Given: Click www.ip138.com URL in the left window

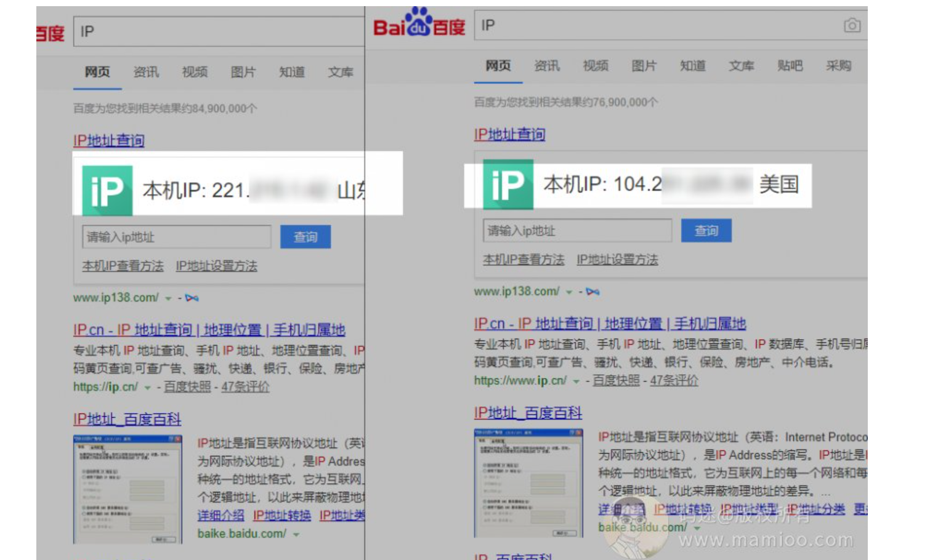Looking at the screenshot, I should point(116,298).
